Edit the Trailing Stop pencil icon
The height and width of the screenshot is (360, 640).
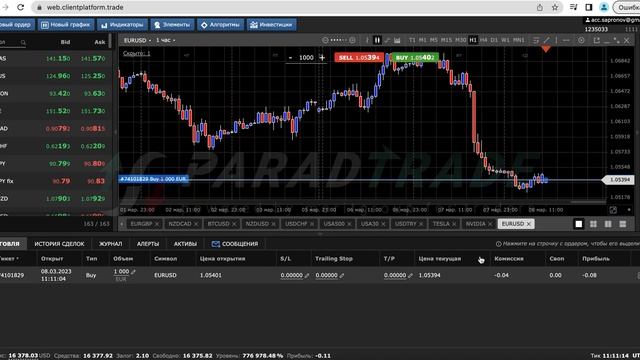pyautogui.click(x=342, y=276)
